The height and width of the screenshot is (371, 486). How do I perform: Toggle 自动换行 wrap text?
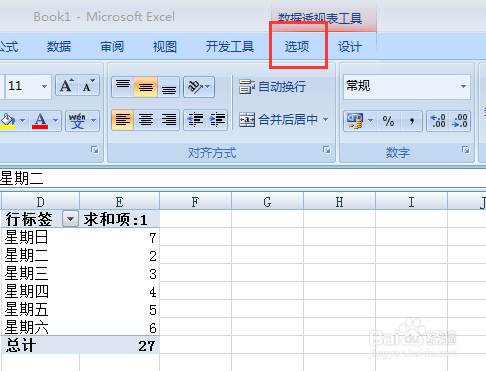tap(272, 87)
